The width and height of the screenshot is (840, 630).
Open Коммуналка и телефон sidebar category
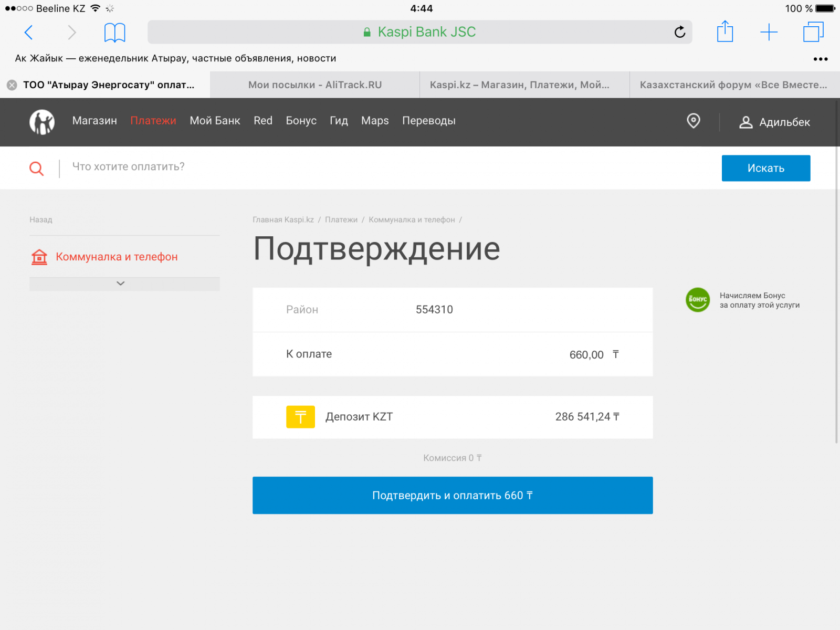(117, 257)
